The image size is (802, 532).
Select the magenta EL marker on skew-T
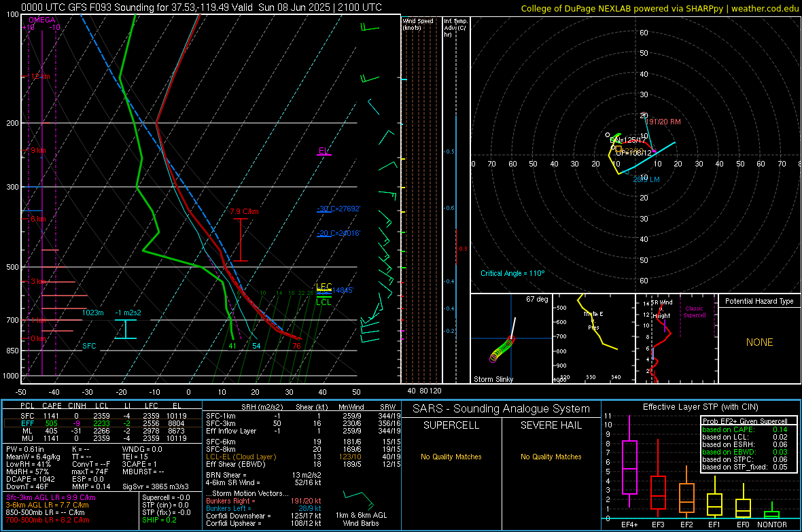point(324,151)
